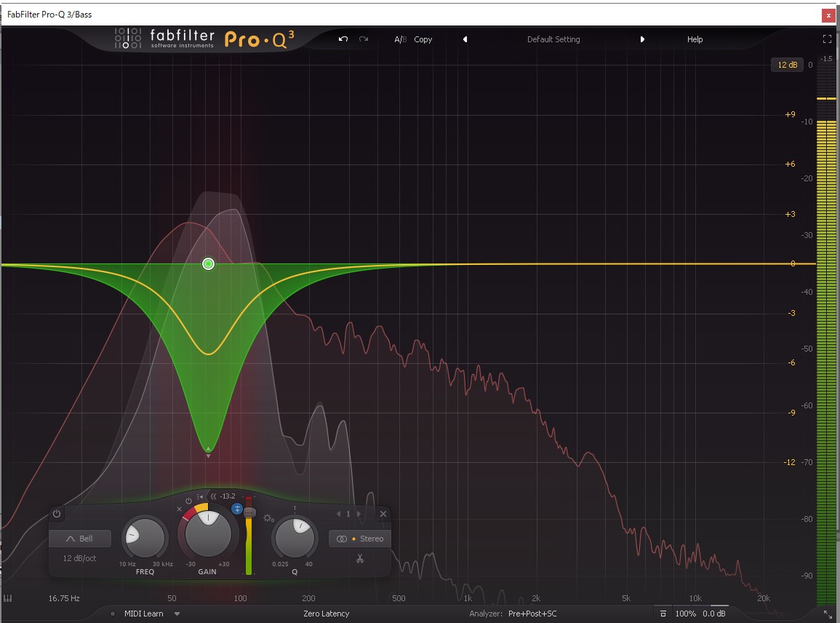Open gear Gain-Q interaction settings icon

pyautogui.click(x=269, y=518)
